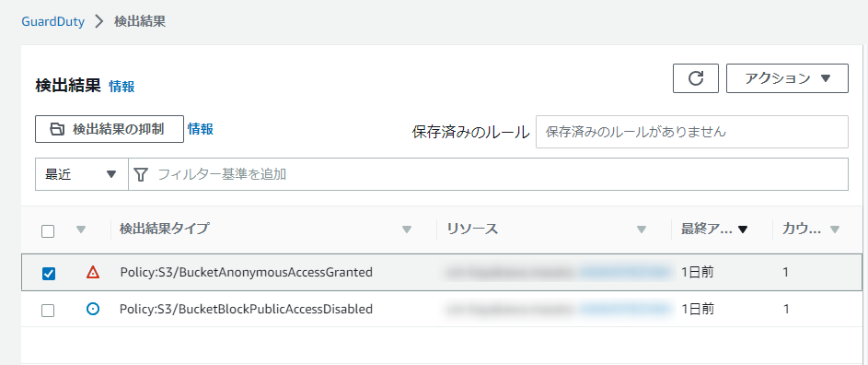Uncheck the BucketAnonymousAccessGranted row checkbox
Image resolution: width=868 pixels, height=365 pixels.
pos(49,273)
